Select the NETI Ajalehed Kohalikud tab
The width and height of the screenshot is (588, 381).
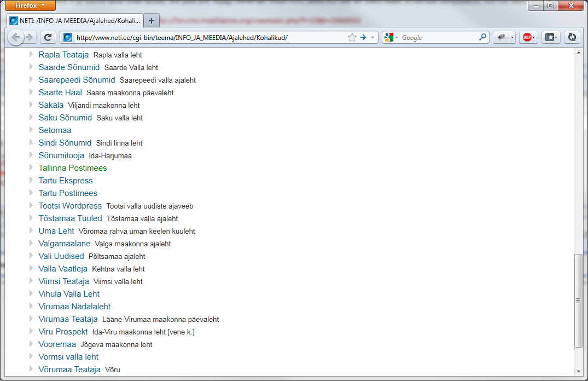[75, 21]
